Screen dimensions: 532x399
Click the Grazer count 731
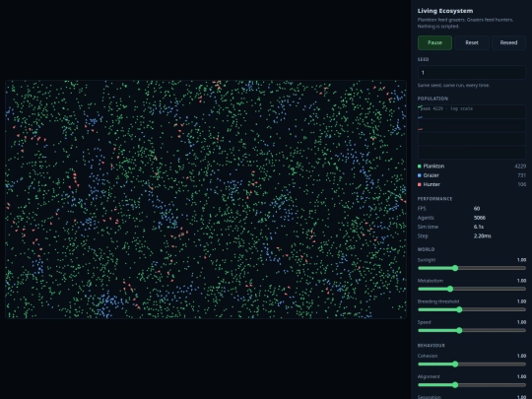(522, 175)
